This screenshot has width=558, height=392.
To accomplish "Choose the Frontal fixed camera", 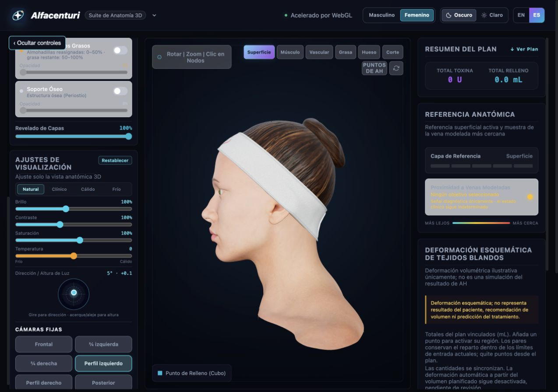I will click(44, 344).
